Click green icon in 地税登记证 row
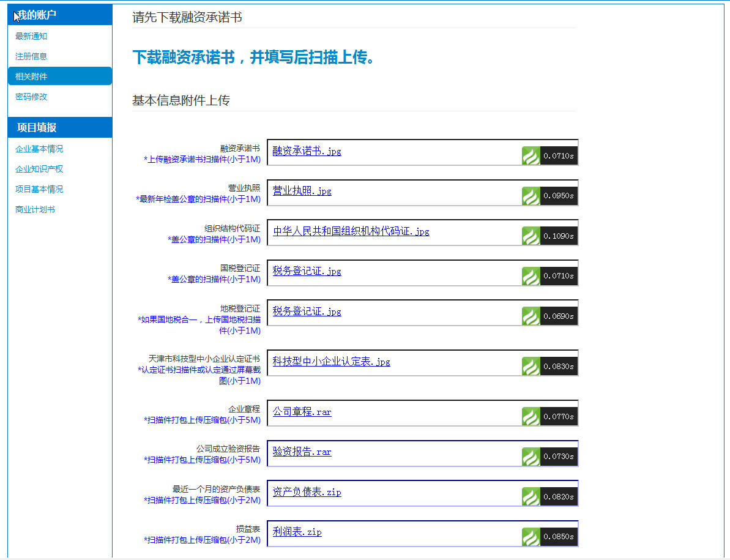Viewport: 730px width, 560px height. 531,316
